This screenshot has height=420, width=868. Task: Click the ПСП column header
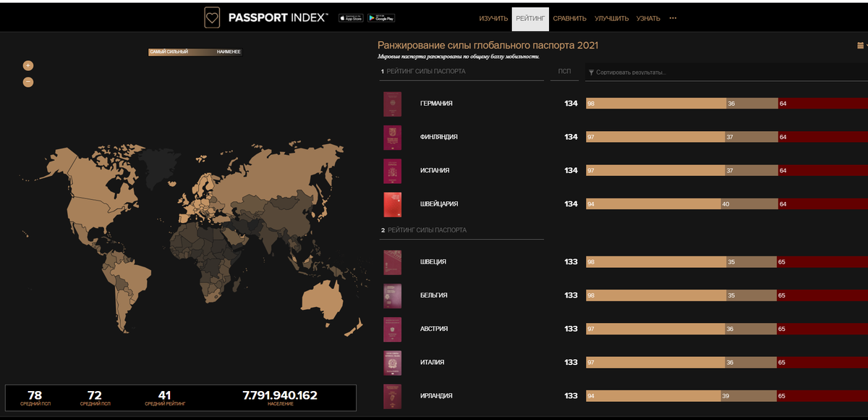(564, 72)
